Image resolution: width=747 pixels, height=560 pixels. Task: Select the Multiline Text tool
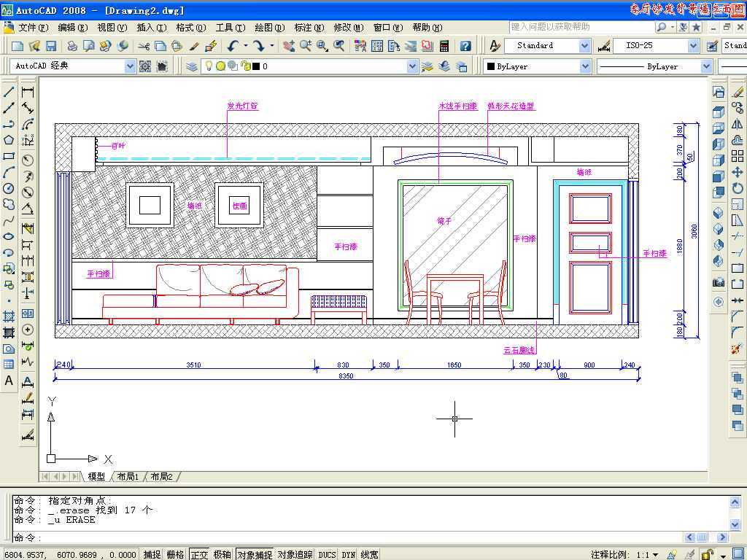tap(9, 381)
